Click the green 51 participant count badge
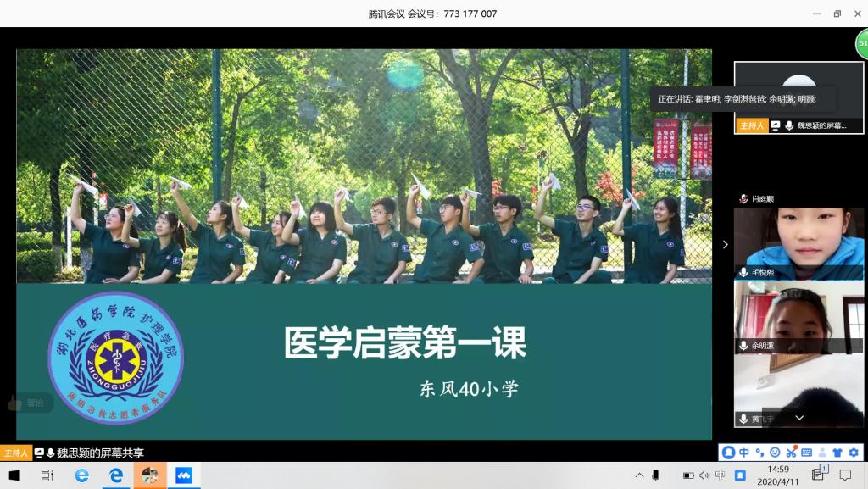 tap(861, 43)
